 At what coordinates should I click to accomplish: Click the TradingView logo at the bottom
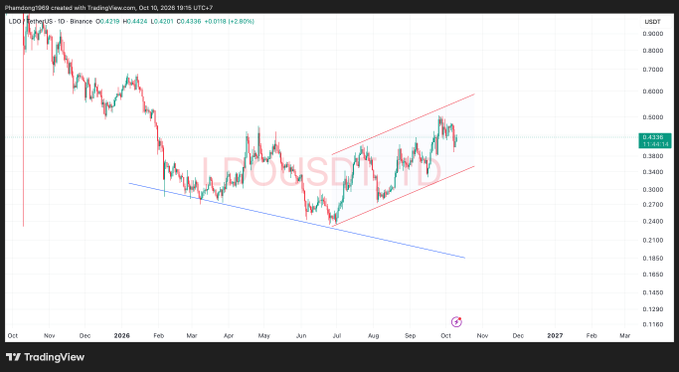click(x=45, y=357)
